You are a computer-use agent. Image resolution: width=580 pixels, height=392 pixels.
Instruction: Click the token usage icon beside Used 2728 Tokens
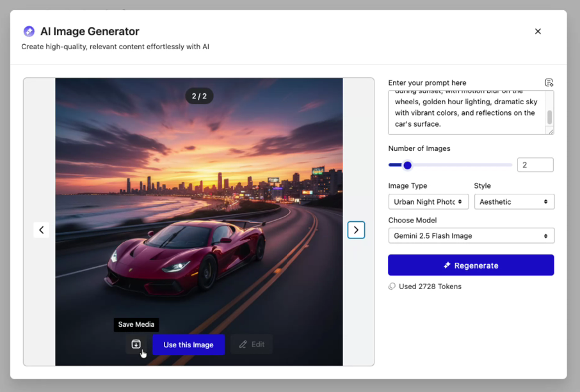[x=391, y=286]
